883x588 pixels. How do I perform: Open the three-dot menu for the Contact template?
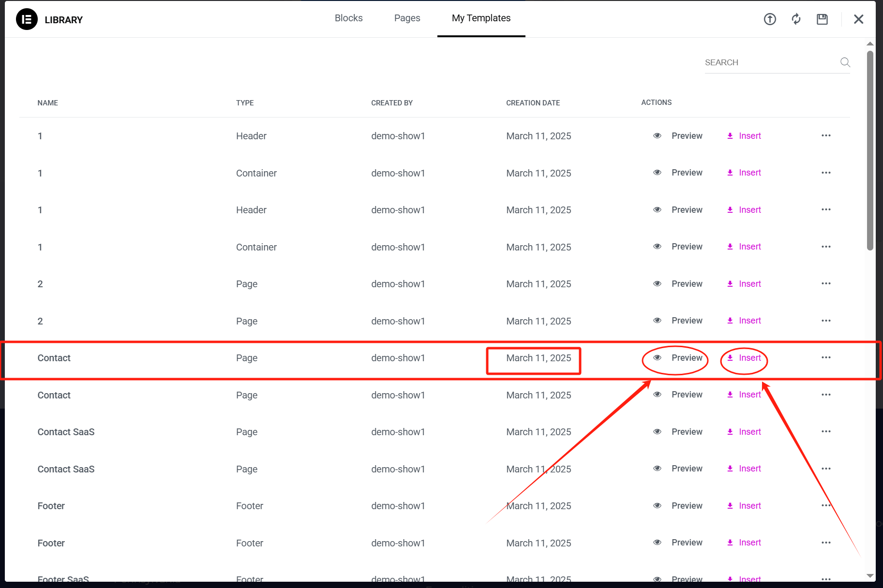[825, 358]
